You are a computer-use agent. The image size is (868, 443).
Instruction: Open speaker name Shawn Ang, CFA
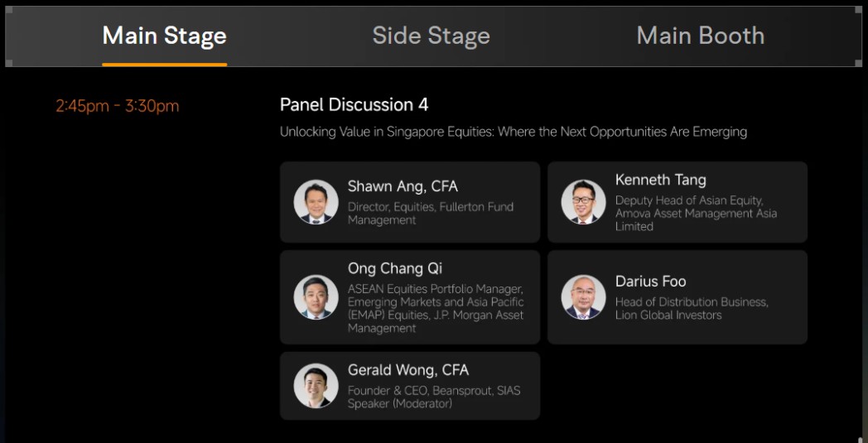[x=403, y=186]
